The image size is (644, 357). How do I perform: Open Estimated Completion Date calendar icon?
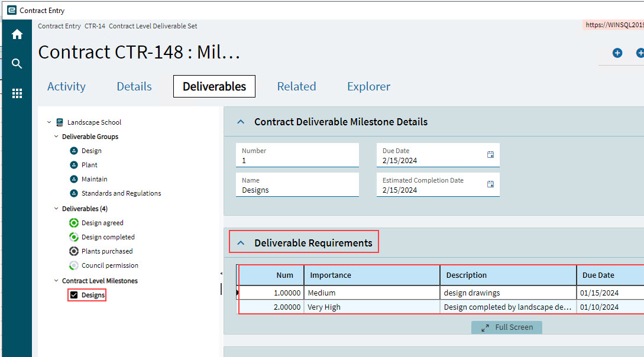(490, 184)
